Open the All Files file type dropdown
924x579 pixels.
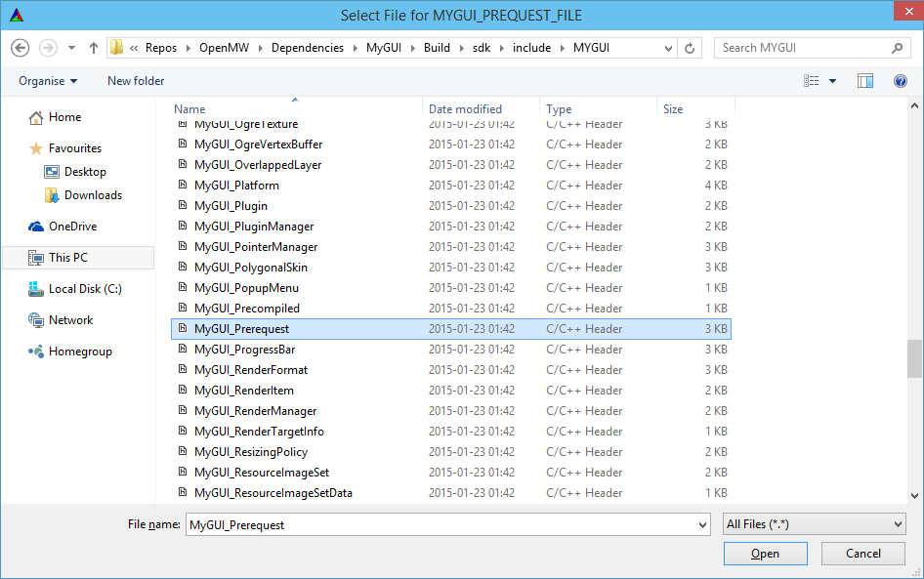[x=814, y=524]
